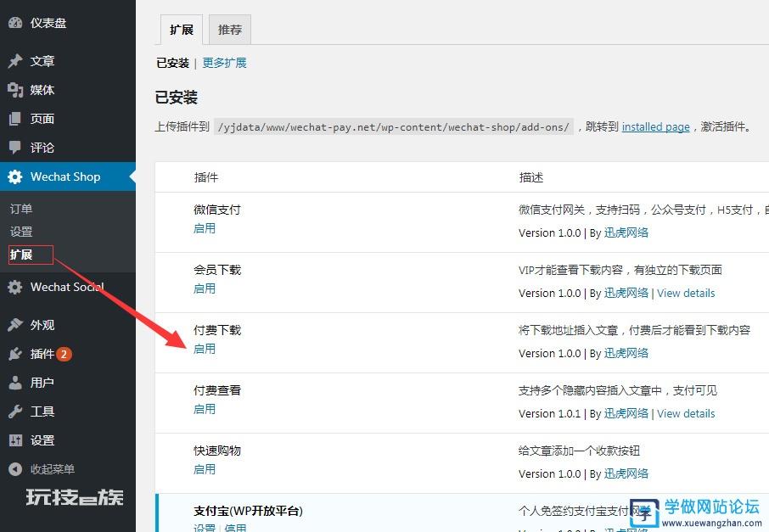Click the collapse-menu arrow icon

pyautogui.click(x=15, y=469)
